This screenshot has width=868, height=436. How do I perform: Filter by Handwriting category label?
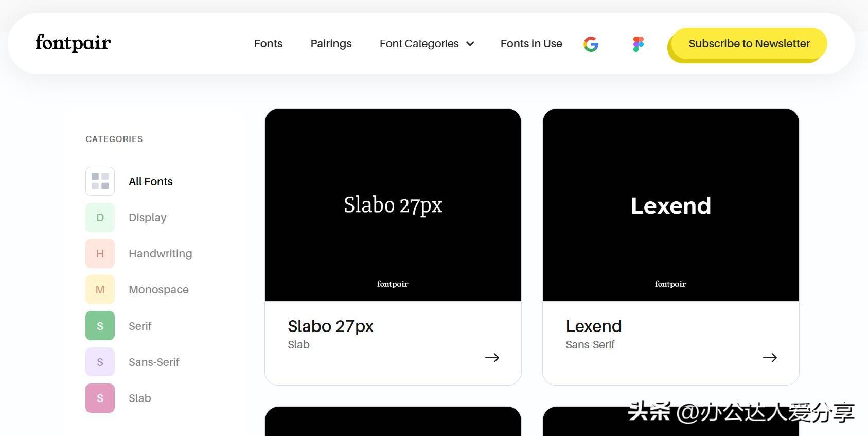160,253
